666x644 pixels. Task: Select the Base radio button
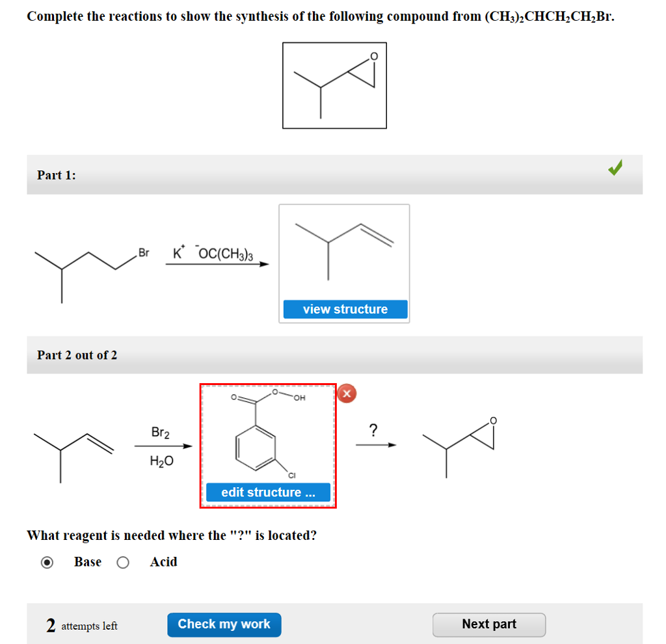click(x=47, y=562)
